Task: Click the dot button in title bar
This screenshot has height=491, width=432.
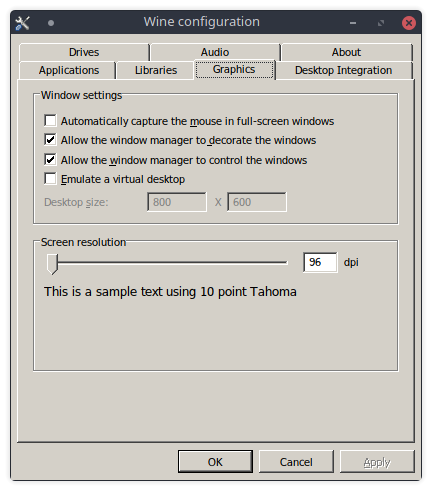Action: (51, 23)
